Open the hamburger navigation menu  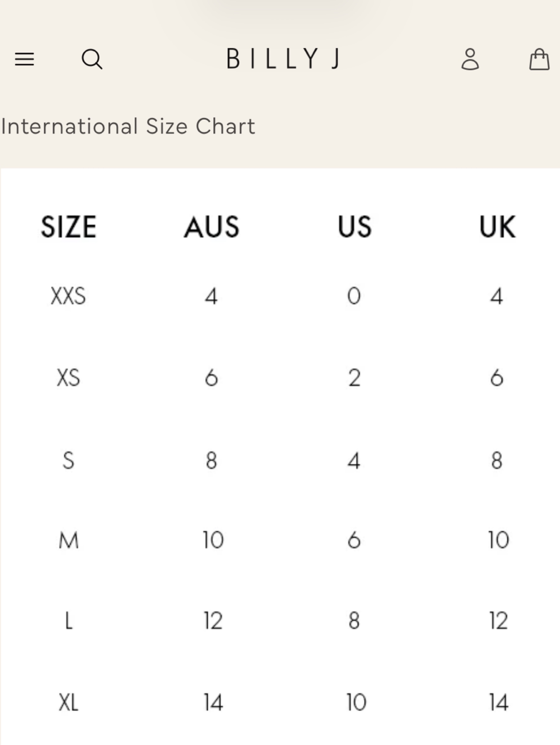(24, 59)
